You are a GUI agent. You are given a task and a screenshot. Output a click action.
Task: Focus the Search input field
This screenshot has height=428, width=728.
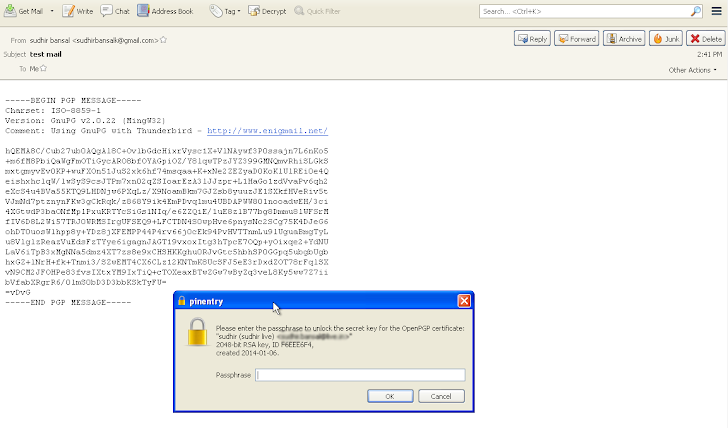tap(585, 11)
